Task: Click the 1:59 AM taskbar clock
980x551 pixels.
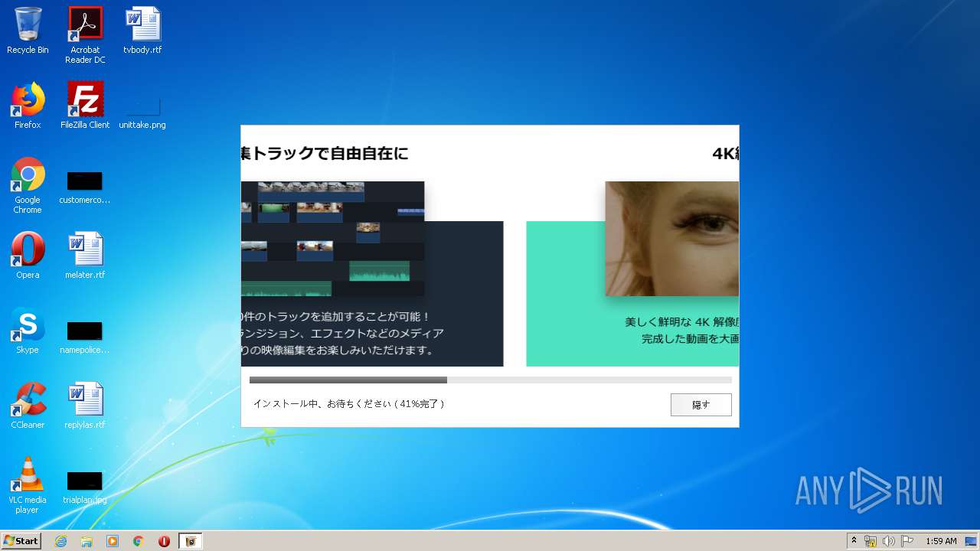Action: point(941,541)
